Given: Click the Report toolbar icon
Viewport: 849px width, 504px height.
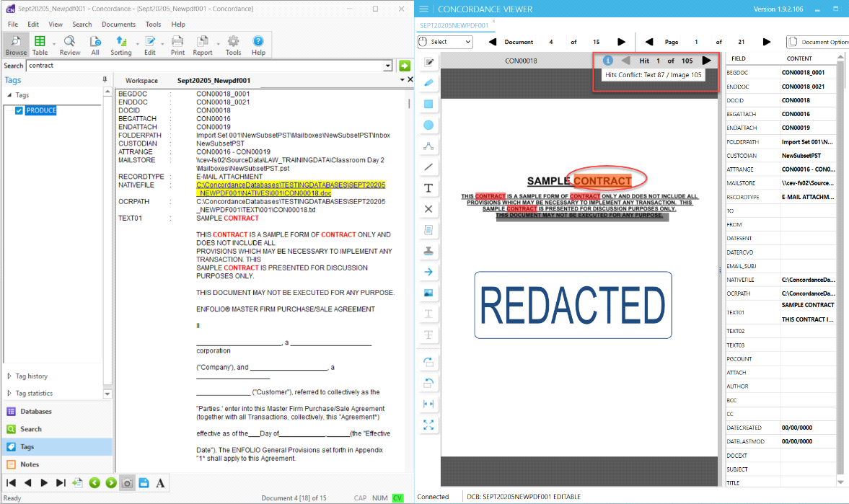Looking at the screenshot, I should 203,45.
